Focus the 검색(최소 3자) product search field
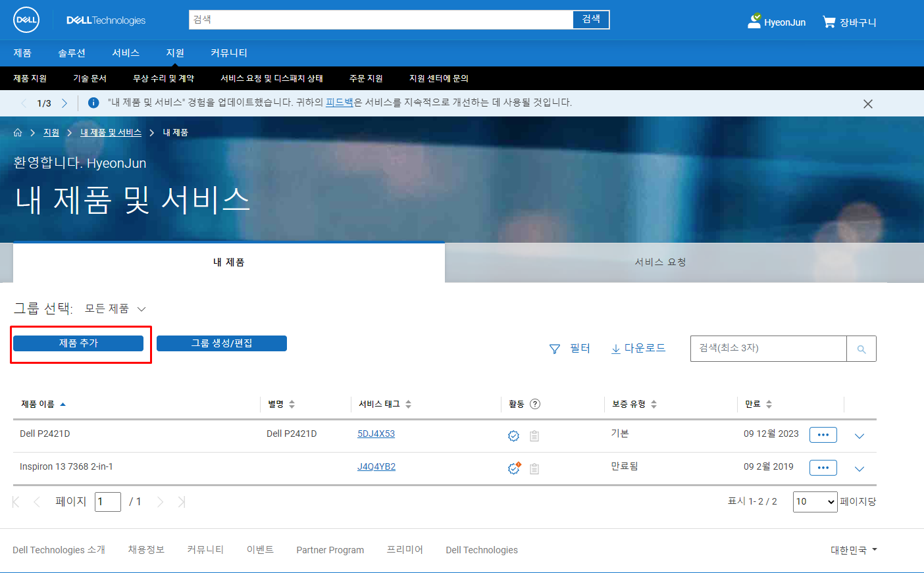Screen dimensions: 924x573 click(x=769, y=349)
